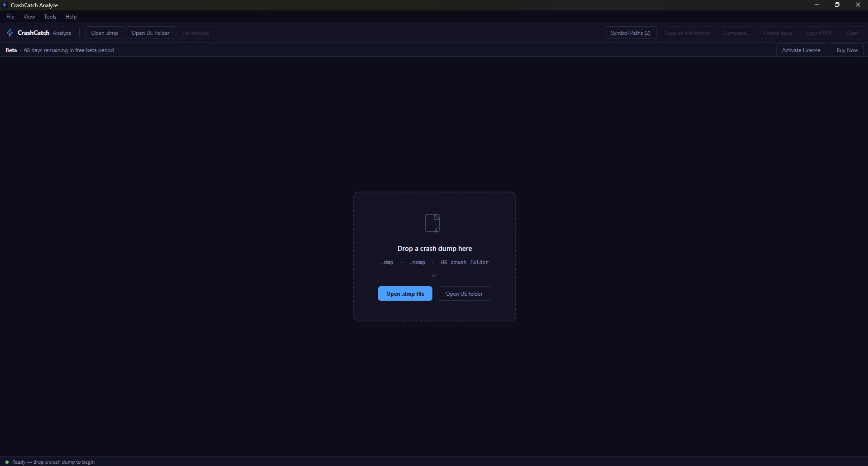Image resolution: width=868 pixels, height=466 pixels.
Task: Click Open UE Folder toolbar button
Action: pyautogui.click(x=150, y=33)
